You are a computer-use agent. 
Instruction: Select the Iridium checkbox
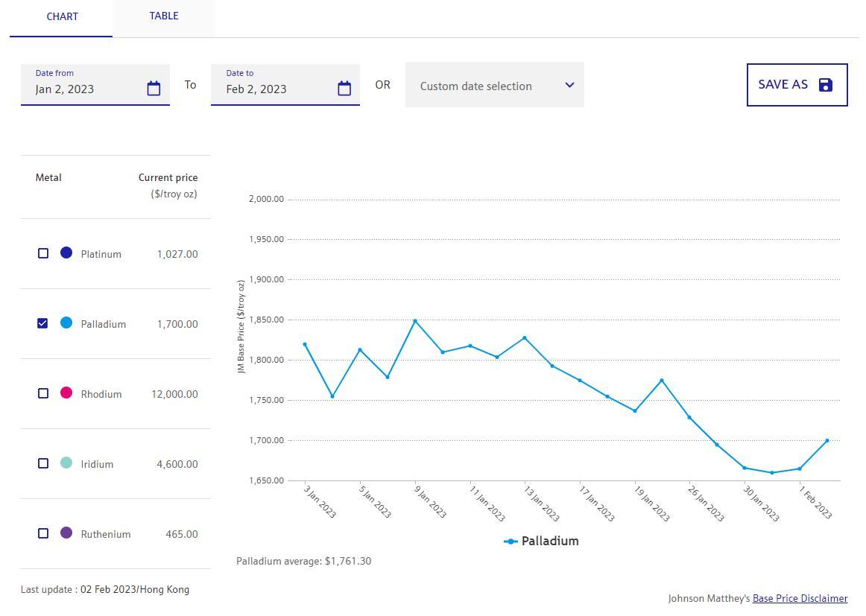(x=43, y=463)
